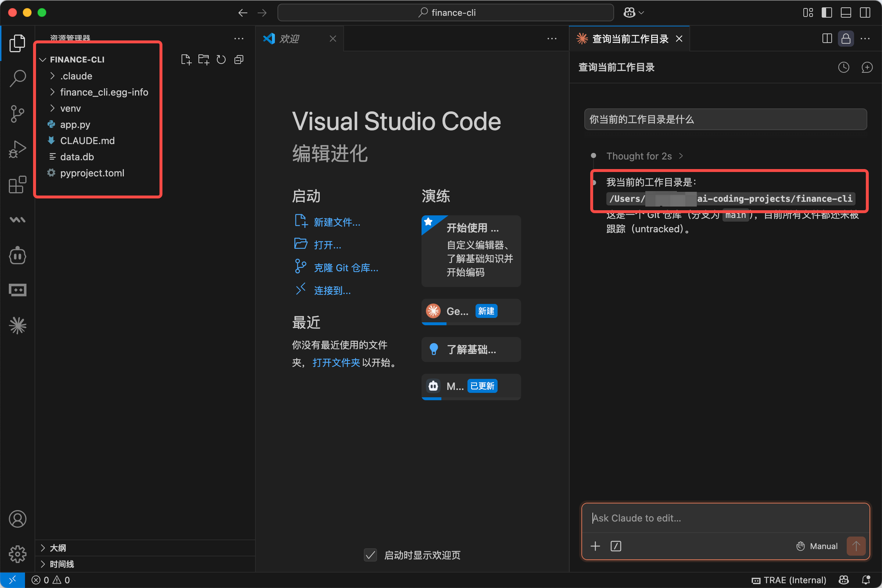Open the Source Control view
The height and width of the screenshot is (588, 882).
17,113
